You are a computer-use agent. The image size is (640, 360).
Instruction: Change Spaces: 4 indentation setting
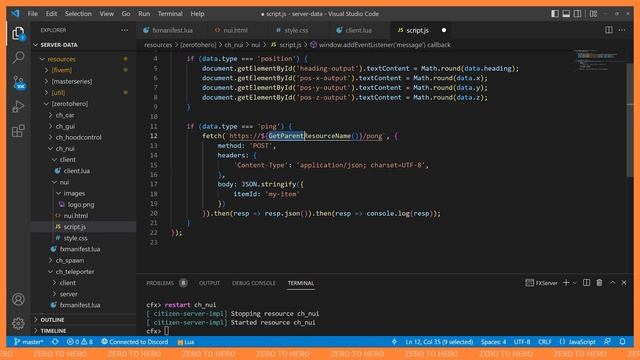coord(493,342)
